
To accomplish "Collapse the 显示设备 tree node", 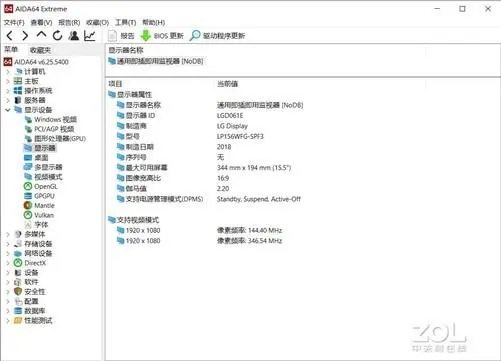I will (x=8, y=110).
